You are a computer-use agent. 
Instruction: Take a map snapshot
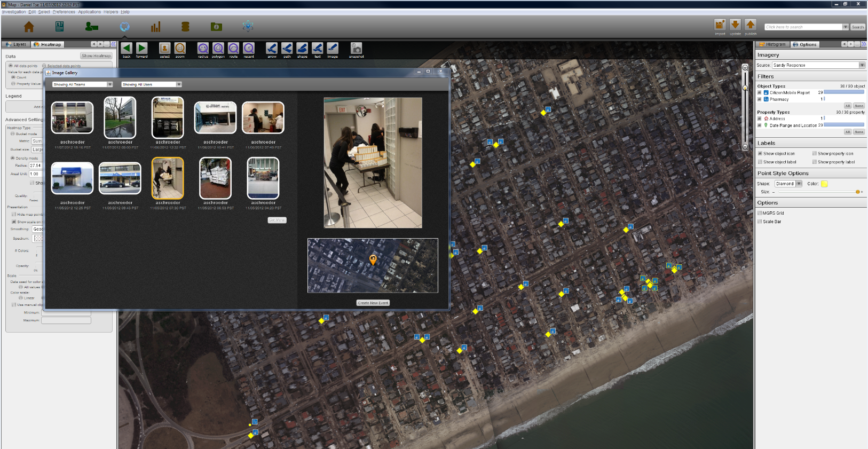point(356,48)
